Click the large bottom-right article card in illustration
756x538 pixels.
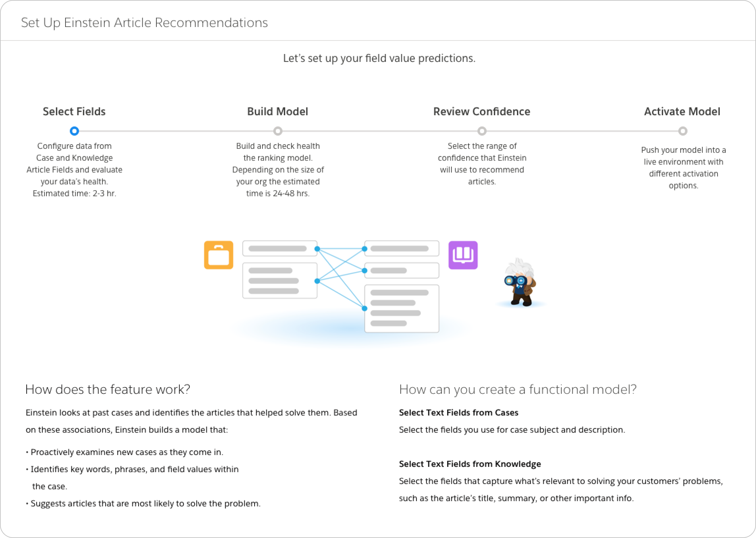(x=401, y=309)
